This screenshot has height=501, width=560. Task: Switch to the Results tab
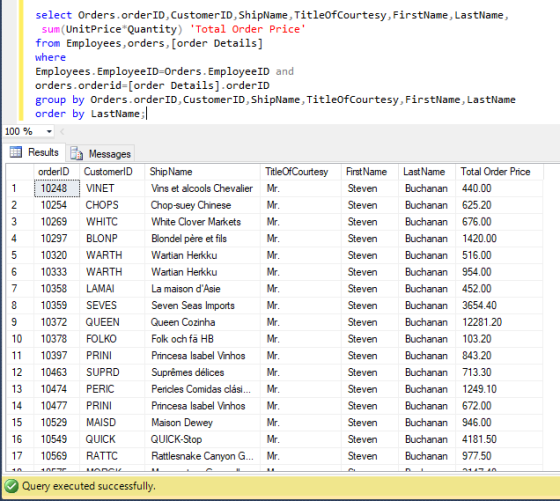(35, 152)
